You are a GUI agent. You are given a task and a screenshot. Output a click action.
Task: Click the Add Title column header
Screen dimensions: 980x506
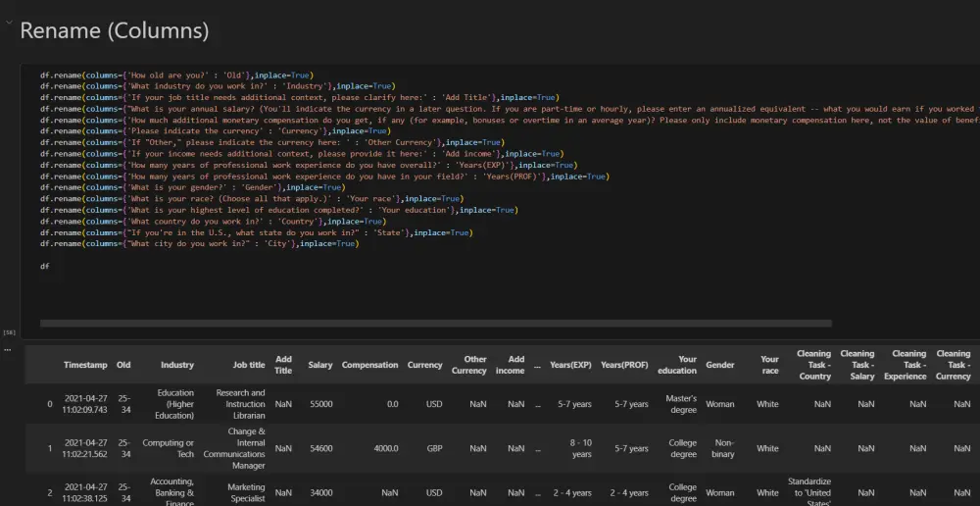[283, 365]
